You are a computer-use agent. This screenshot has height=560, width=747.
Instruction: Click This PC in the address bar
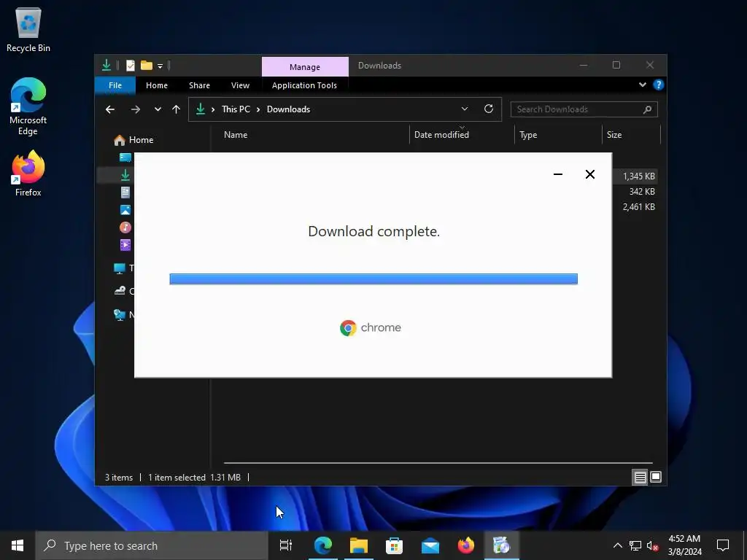(x=236, y=109)
